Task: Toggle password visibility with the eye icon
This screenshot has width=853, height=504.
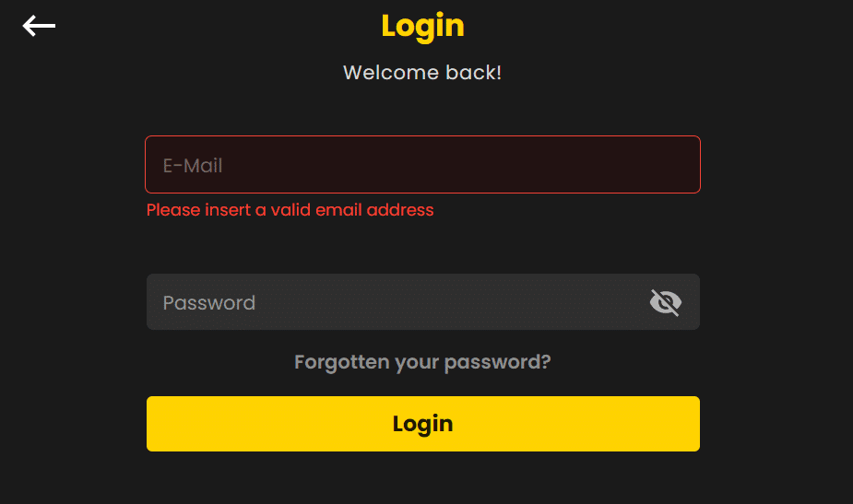Action: pyautogui.click(x=665, y=302)
